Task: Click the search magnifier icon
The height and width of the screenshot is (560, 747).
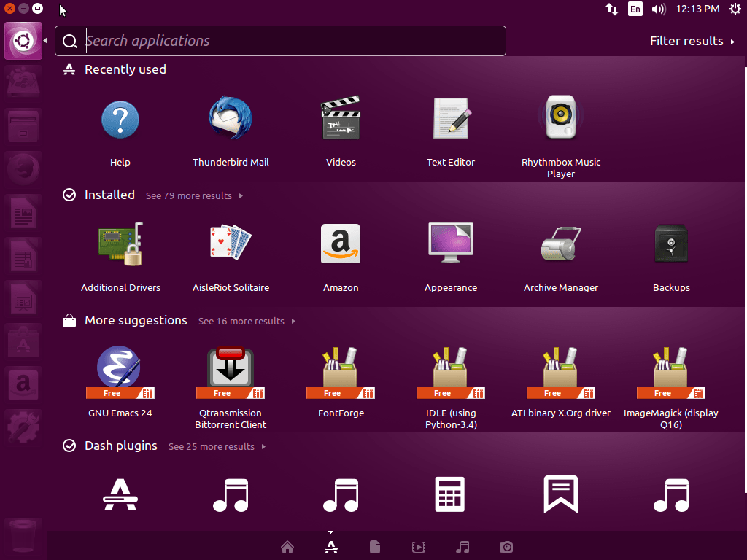Action: point(70,42)
